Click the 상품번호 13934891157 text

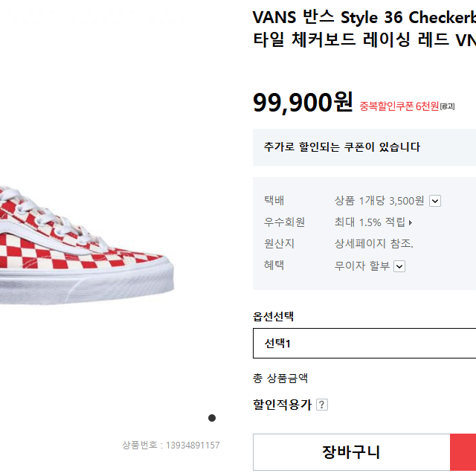pyautogui.click(x=171, y=445)
